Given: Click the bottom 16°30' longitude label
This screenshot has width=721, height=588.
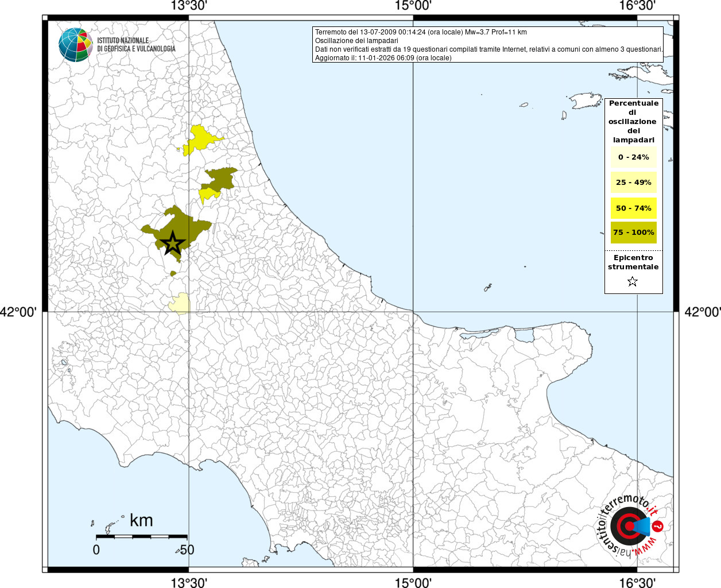Looking at the screenshot, I should pos(637,582).
